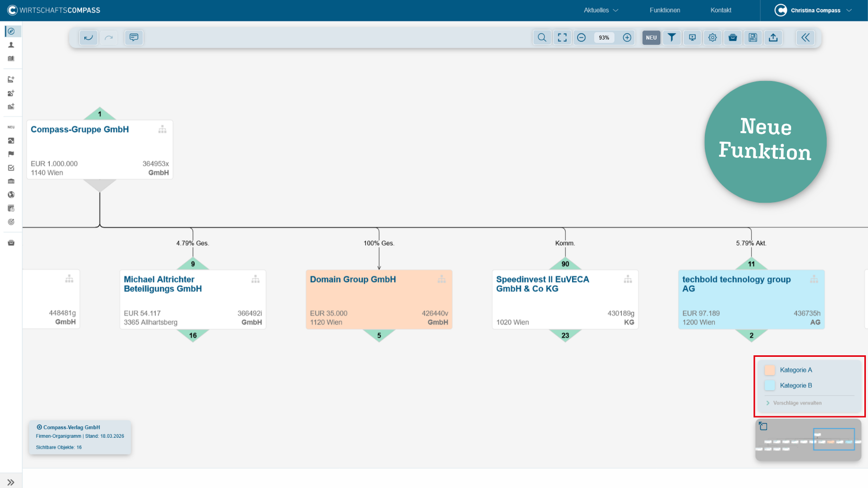Toggle the NEU button in the toolbar
868x488 pixels.
tap(651, 38)
